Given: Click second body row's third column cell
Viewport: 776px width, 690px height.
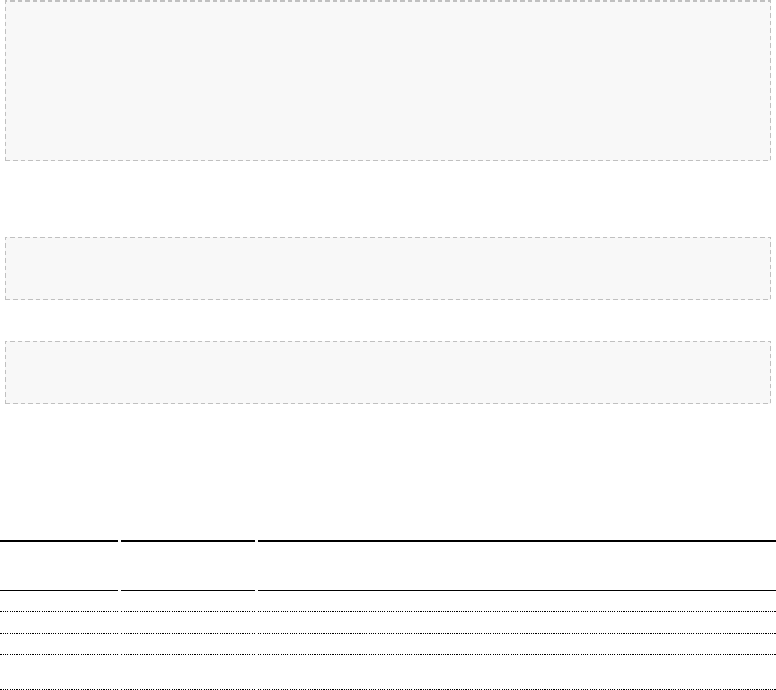Looking at the screenshot, I should point(516,622).
